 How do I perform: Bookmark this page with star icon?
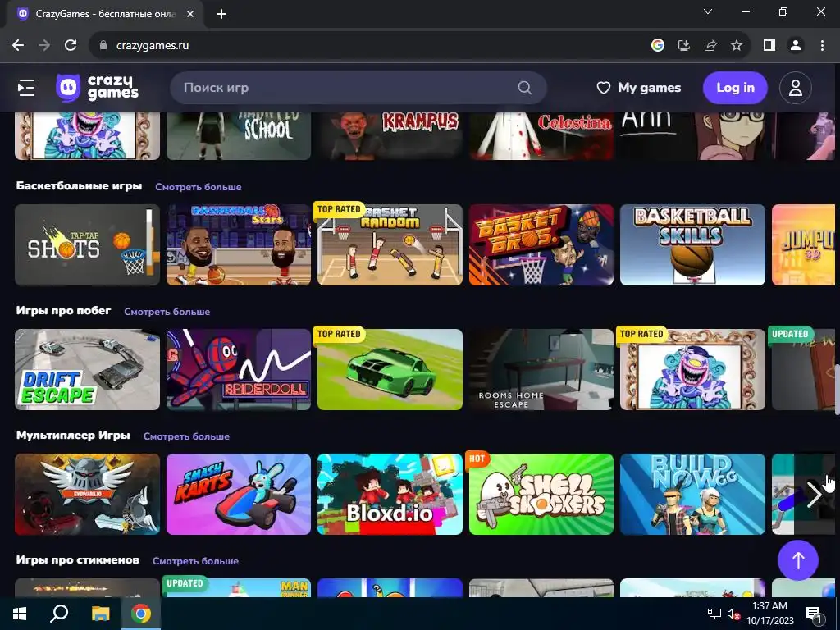point(737,46)
